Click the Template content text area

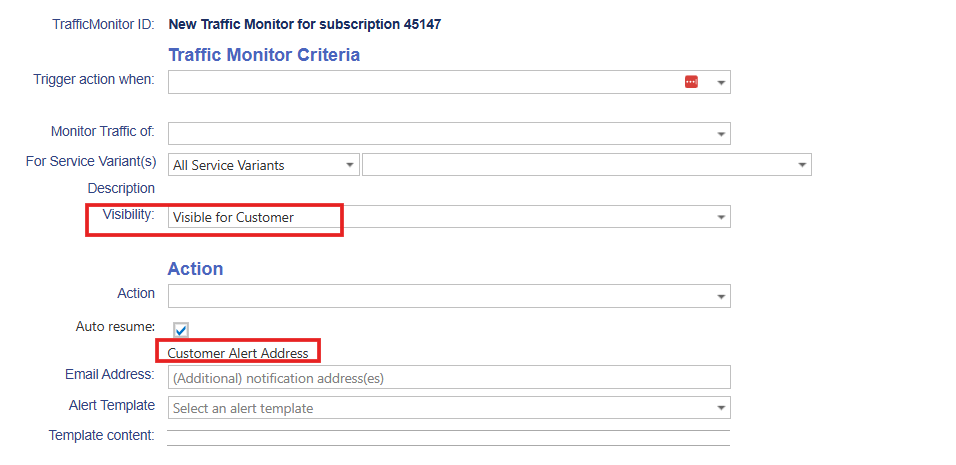[x=448, y=438]
